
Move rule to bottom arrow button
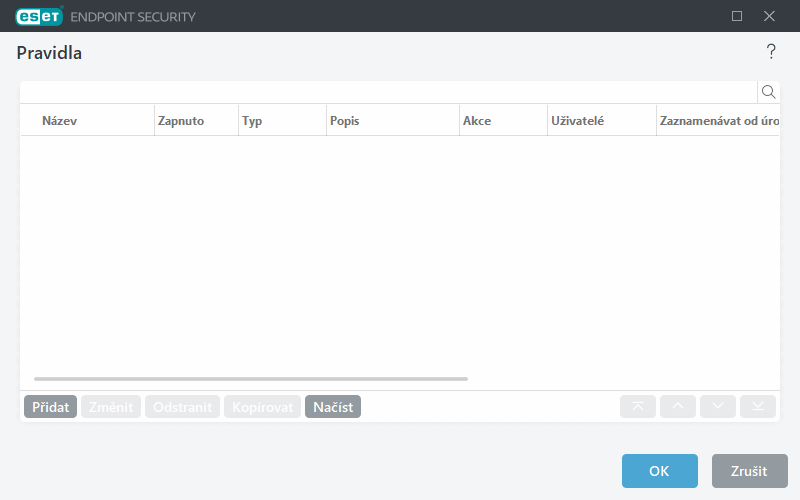[758, 407]
